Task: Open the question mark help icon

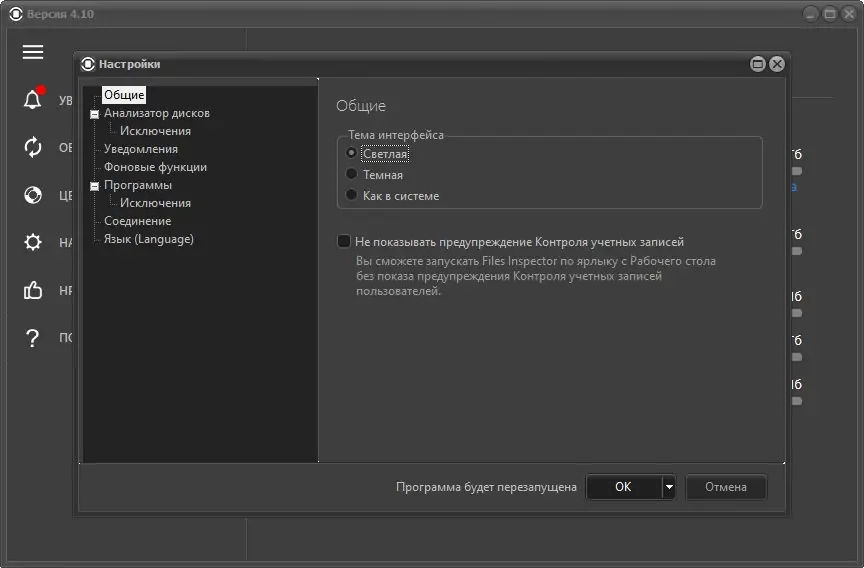Action: [33, 337]
